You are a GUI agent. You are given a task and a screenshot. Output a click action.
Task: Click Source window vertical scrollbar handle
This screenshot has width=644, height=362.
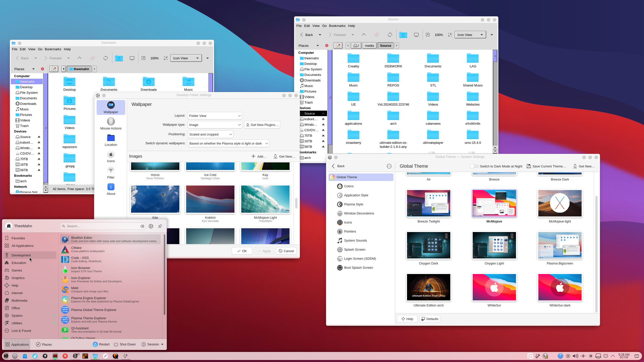click(x=495, y=56)
